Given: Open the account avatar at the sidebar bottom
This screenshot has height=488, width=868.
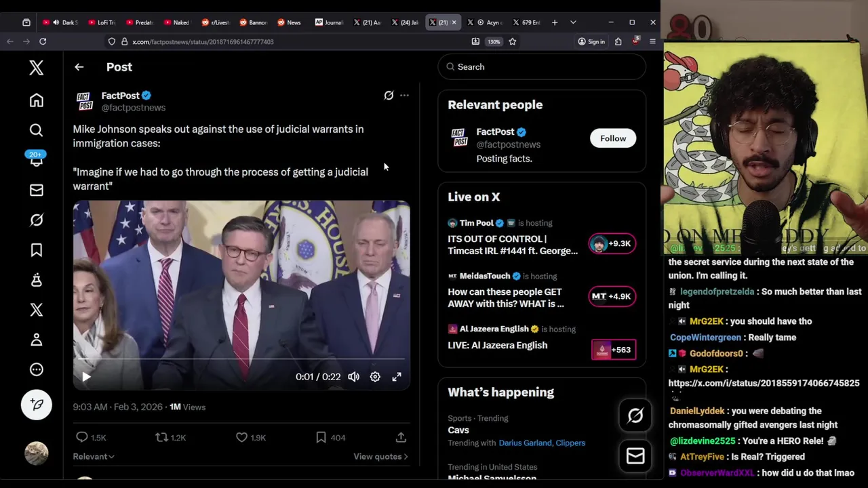Looking at the screenshot, I should (x=37, y=453).
